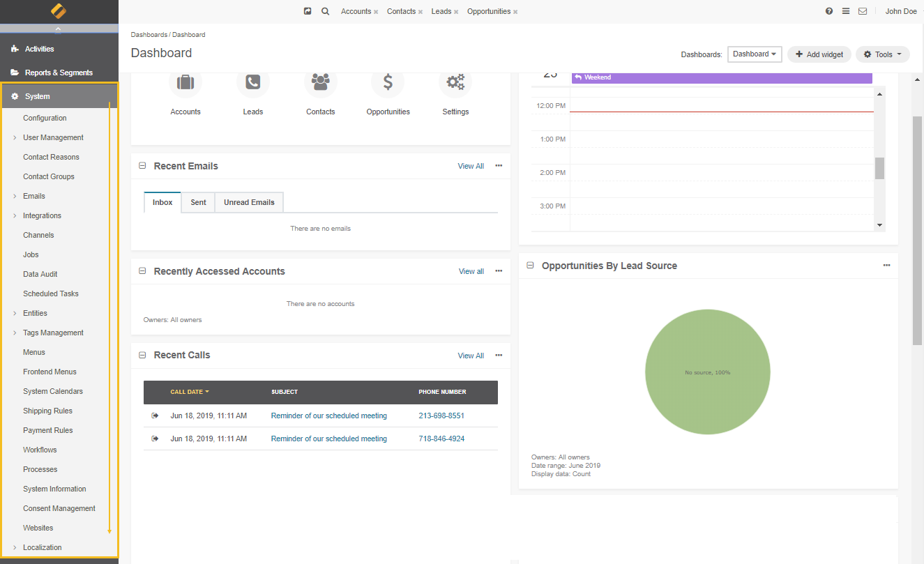Open the help question mark icon
This screenshot has width=924, height=564.
tap(829, 11)
